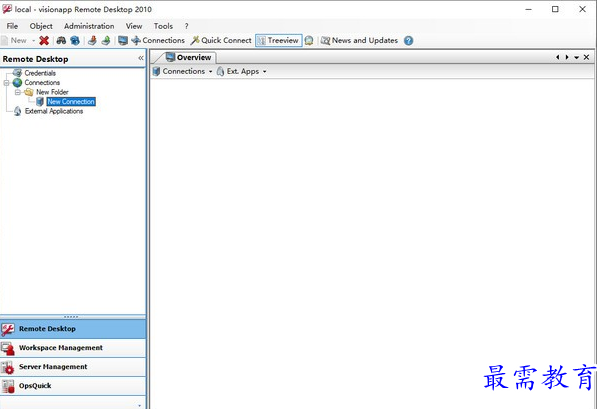The width and height of the screenshot is (605, 409).
Task: Click the monitor icon in the toolbar
Action: (x=123, y=41)
